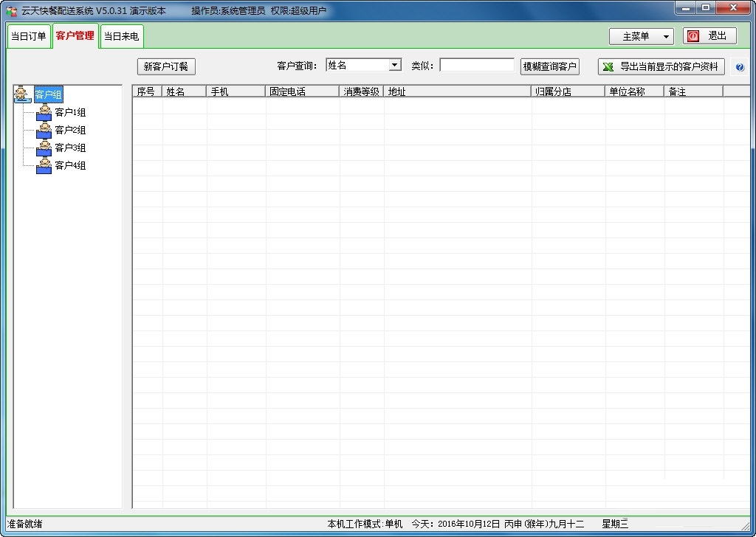This screenshot has height=537, width=756.
Task: Select 客户2组 in the tree
Action: coord(70,130)
